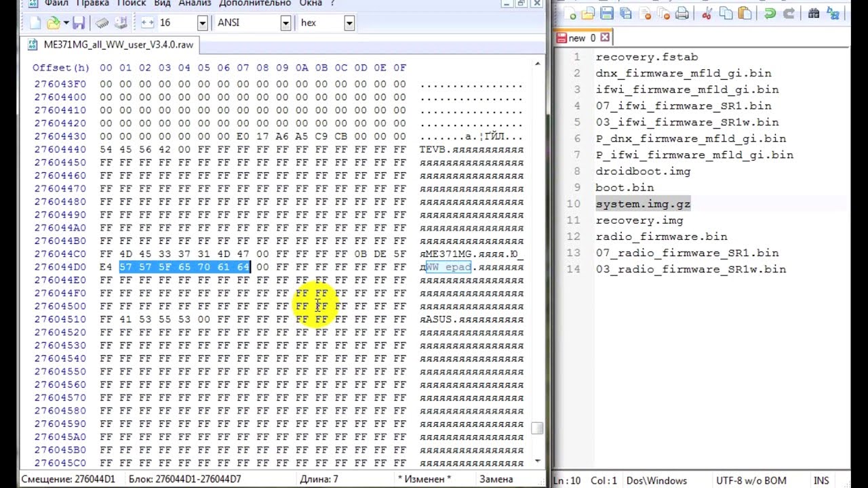Open the Окна menu

(312, 3)
